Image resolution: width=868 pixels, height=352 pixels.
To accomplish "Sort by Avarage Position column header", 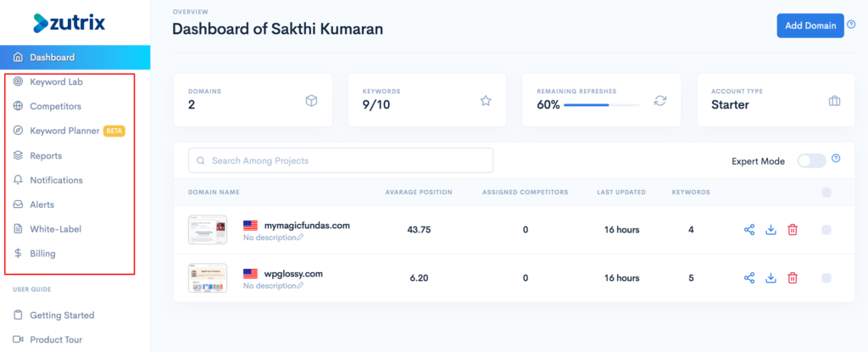I will (x=419, y=193).
